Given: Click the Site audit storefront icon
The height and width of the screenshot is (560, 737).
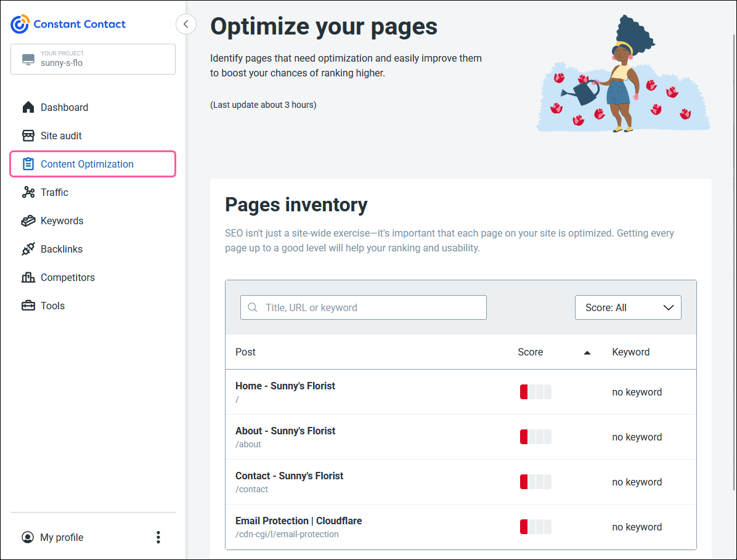Looking at the screenshot, I should [x=28, y=136].
